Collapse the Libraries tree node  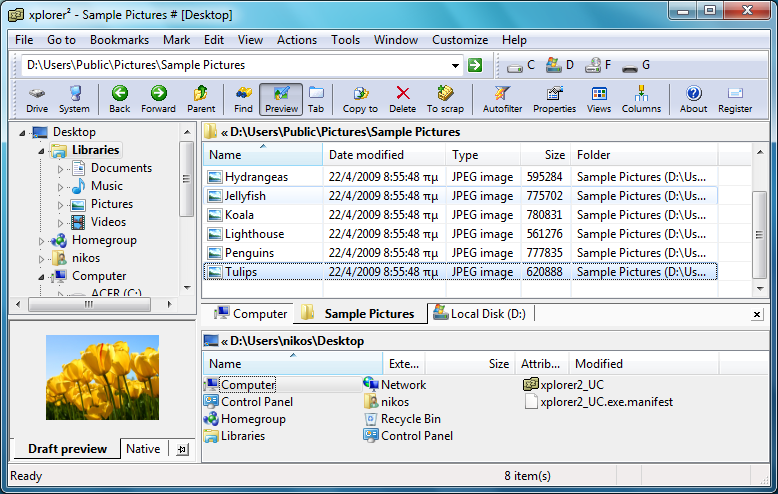click(41, 151)
